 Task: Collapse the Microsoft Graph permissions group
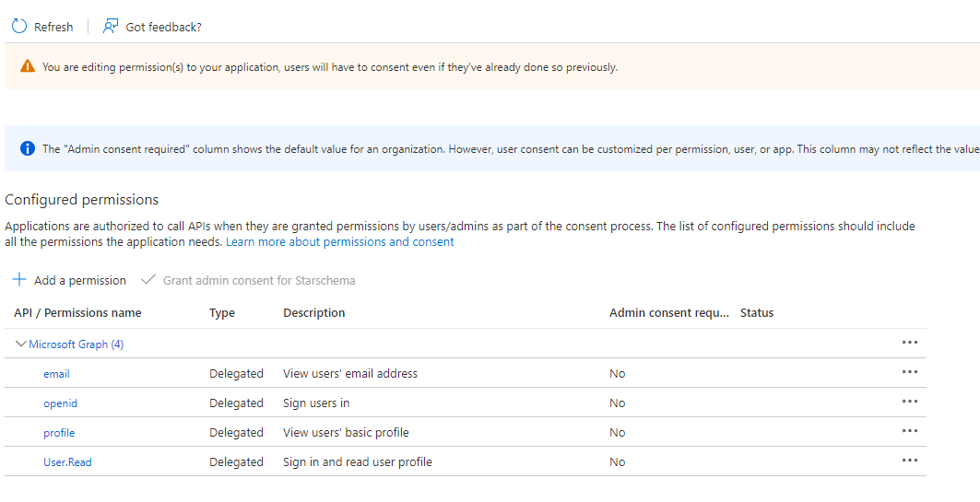pos(21,344)
